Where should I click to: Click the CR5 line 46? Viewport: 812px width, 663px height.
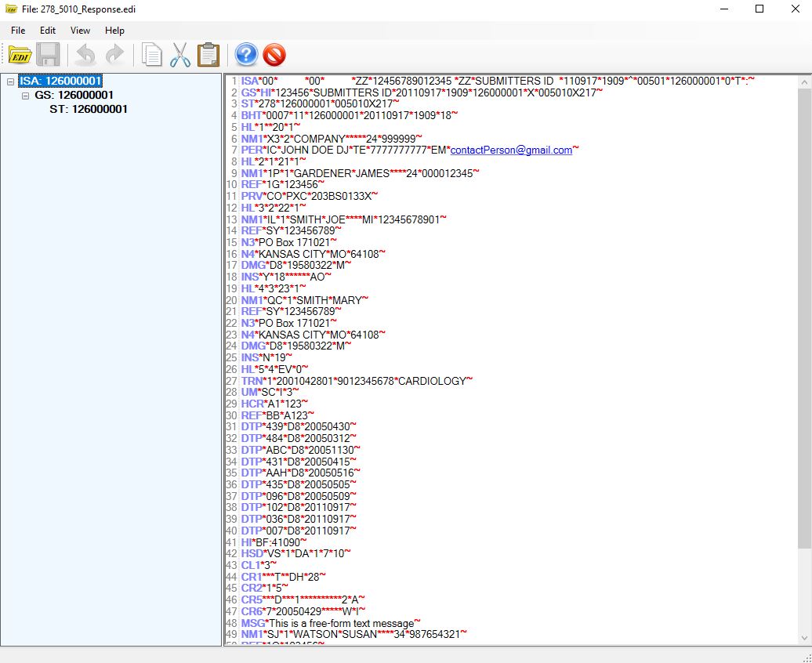coord(303,600)
